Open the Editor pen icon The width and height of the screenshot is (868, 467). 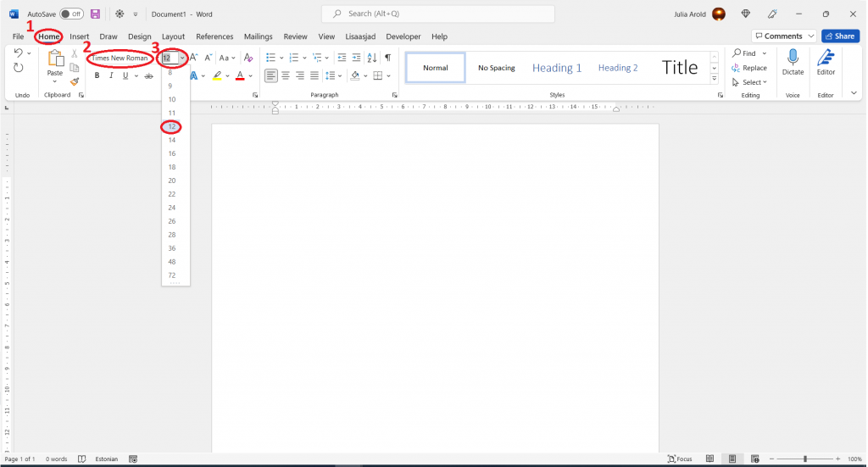tap(826, 57)
